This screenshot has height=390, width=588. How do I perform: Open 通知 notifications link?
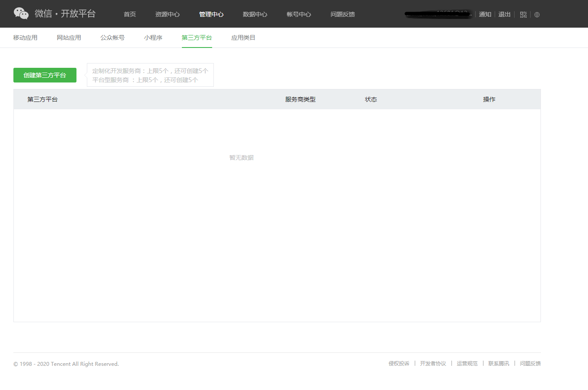485,14
